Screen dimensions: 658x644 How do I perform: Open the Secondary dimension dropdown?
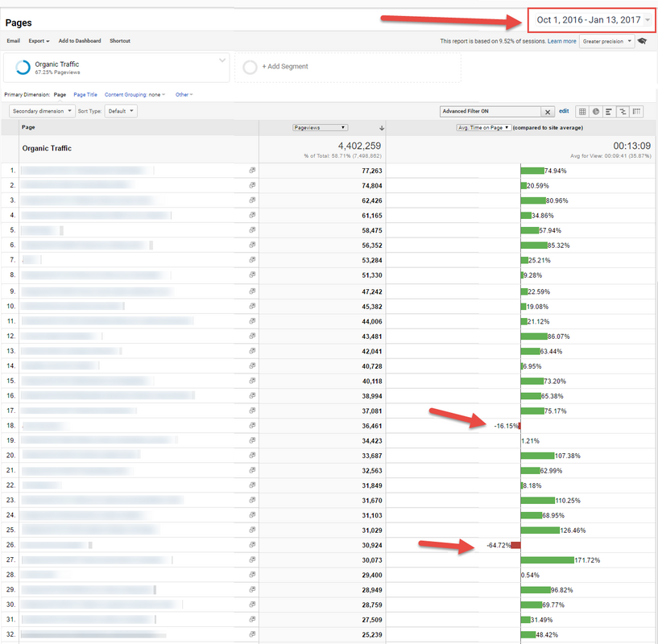pyautogui.click(x=41, y=110)
